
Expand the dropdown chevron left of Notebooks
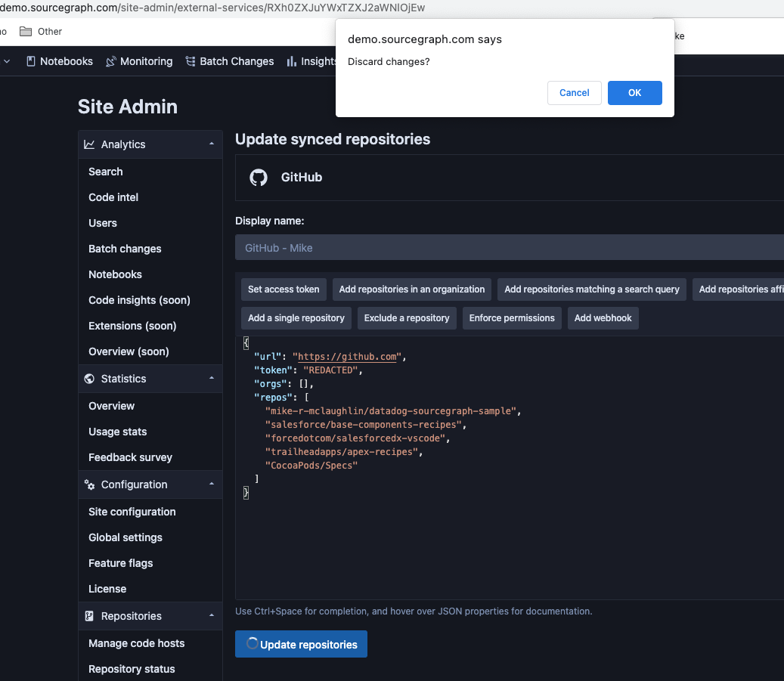[7, 61]
